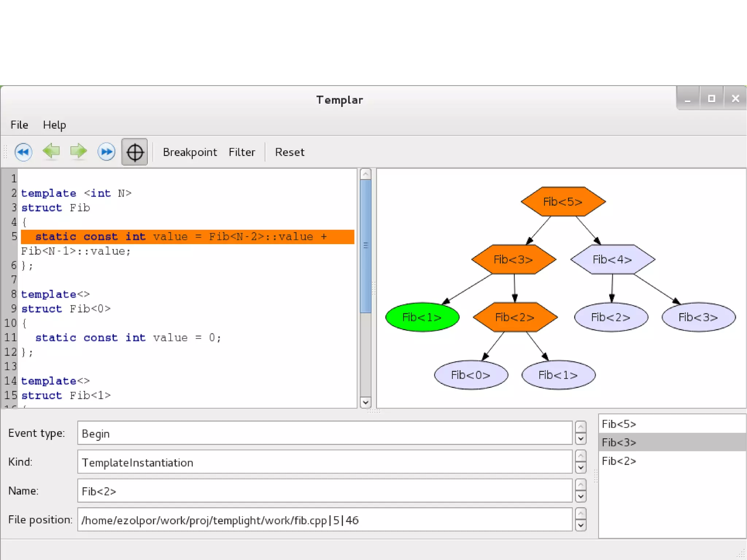Click inside the File position field
This screenshot has height=560, width=747.
pos(324,520)
